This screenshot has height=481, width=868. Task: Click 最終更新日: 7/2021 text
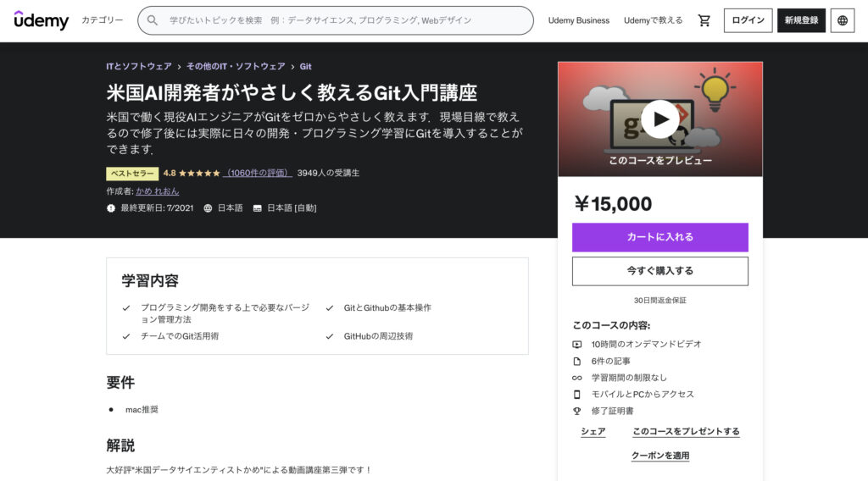157,208
